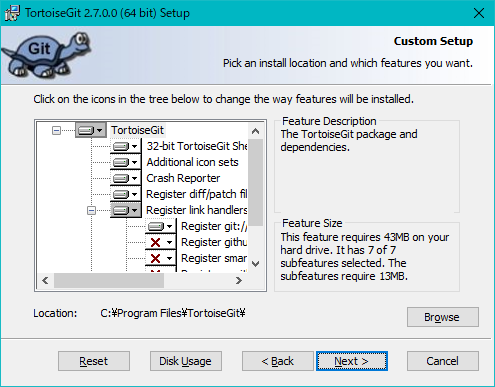Open the red X dropdown for Register github
This screenshot has height=387, width=495.
pos(160,242)
